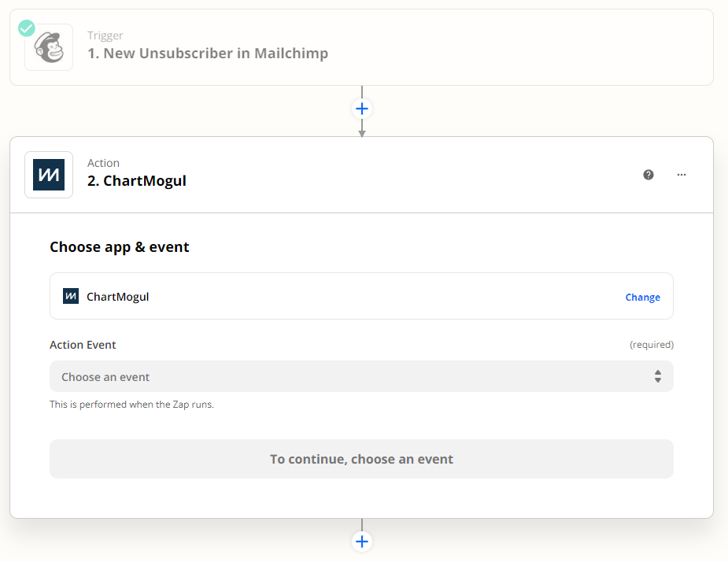The image size is (728, 562).
Task: Click the green checkmark on trigger step
Action: [27, 28]
